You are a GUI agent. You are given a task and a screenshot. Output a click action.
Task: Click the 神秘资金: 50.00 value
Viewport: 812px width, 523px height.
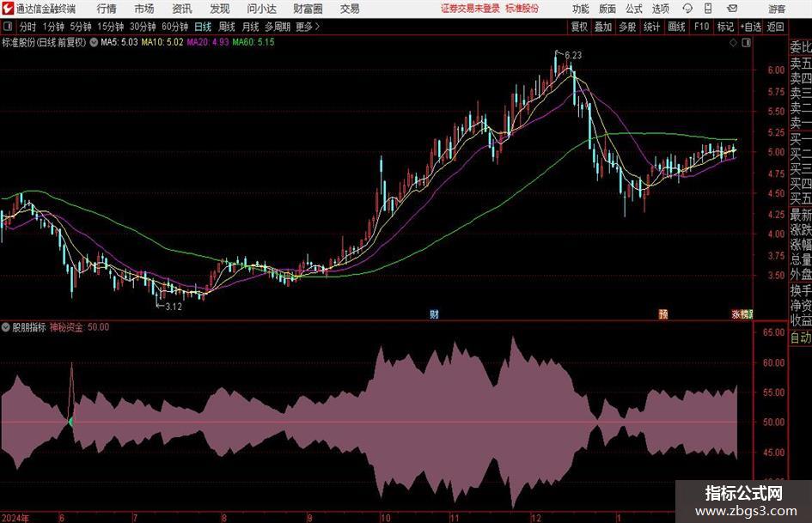[x=79, y=327]
